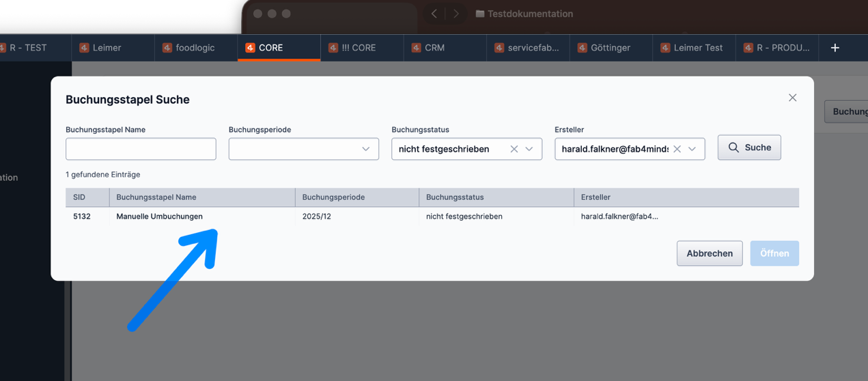
Task: Click the Testdokumentation folder icon
Action: tap(479, 14)
